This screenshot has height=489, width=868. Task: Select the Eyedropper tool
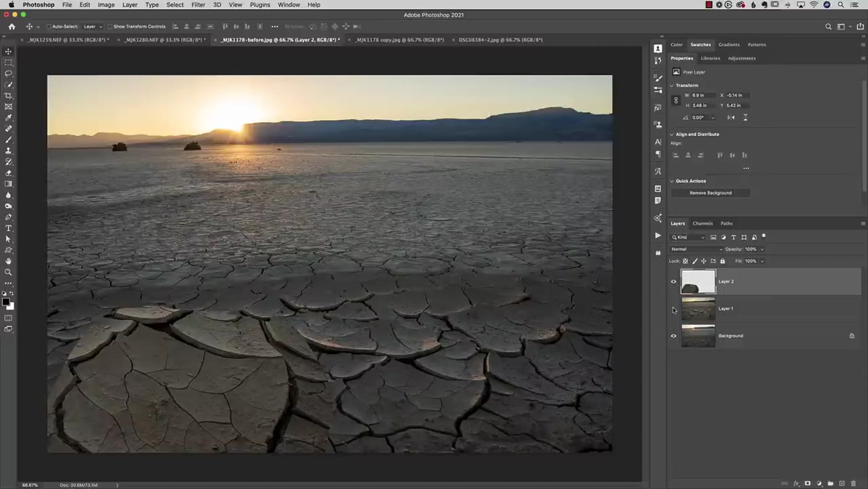9,117
